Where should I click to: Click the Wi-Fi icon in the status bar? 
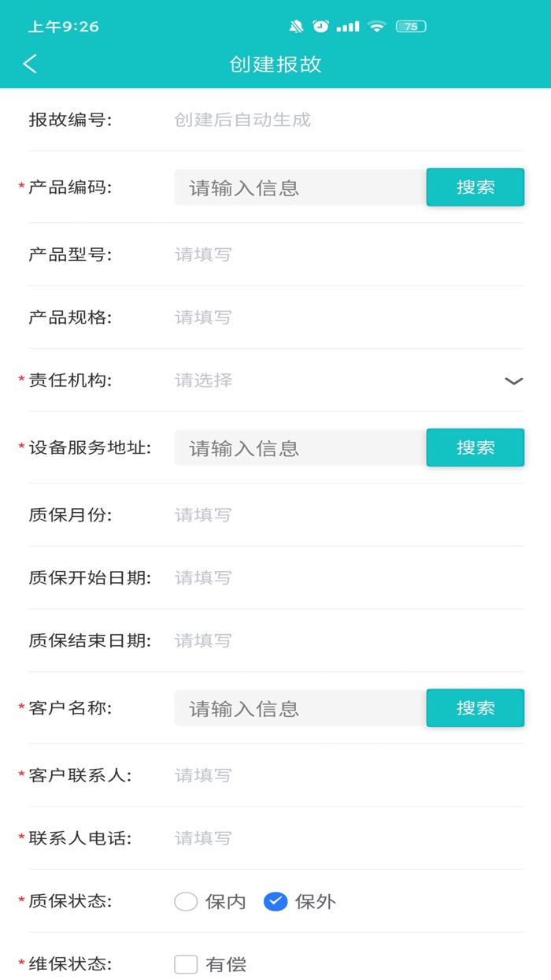click(x=377, y=26)
